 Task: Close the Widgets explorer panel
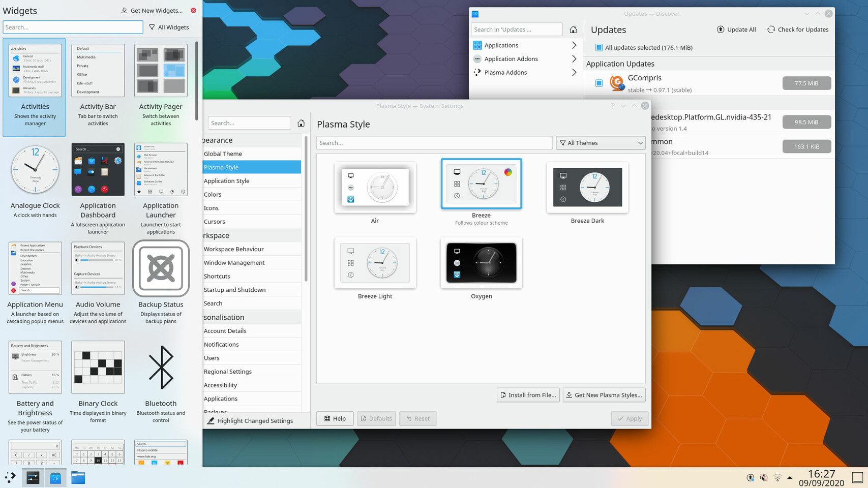point(193,10)
